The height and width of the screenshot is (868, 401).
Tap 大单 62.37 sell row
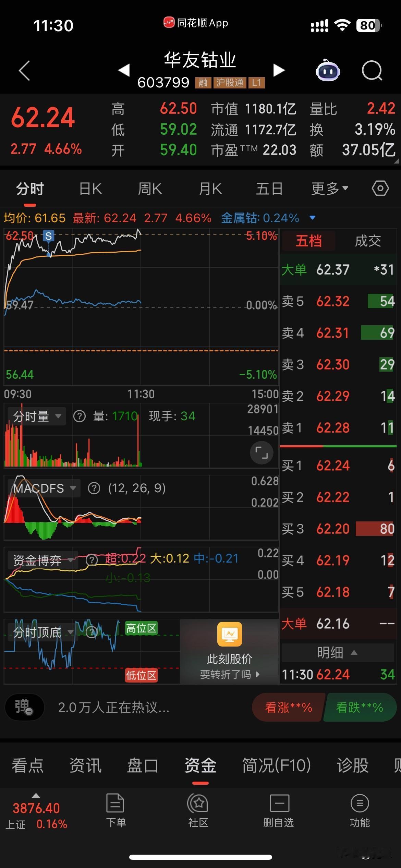[338, 270]
